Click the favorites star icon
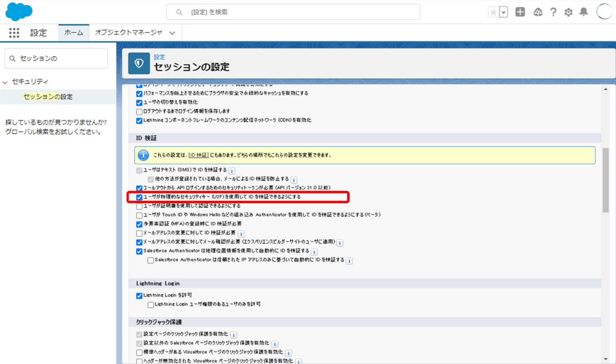The image size is (616, 364). tap(493, 12)
